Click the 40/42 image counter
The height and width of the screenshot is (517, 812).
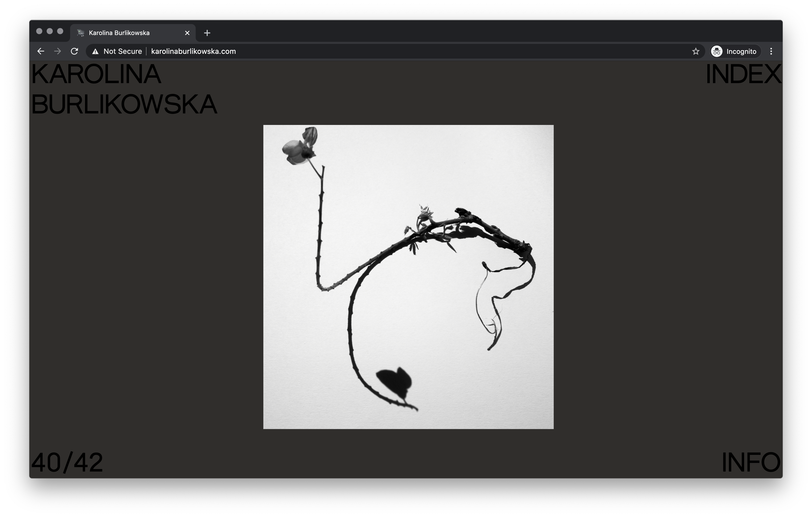pyautogui.click(x=67, y=462)
